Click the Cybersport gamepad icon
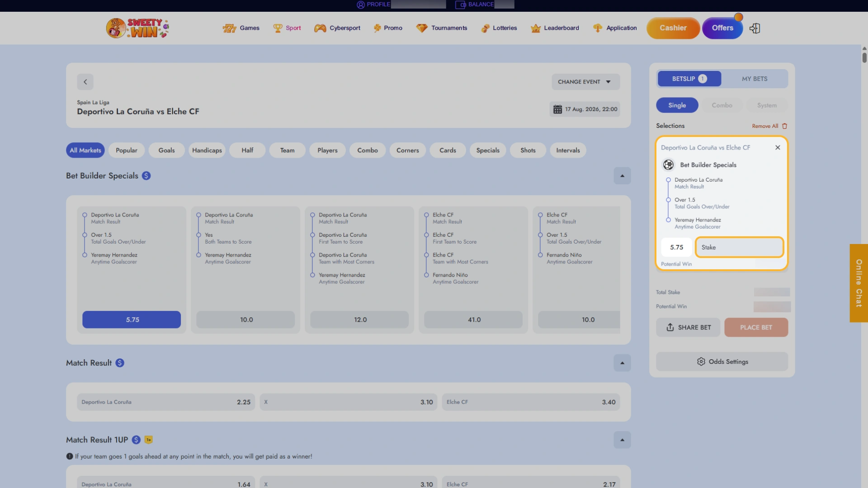This screenshot has height=488, width=868. [320, 28]
